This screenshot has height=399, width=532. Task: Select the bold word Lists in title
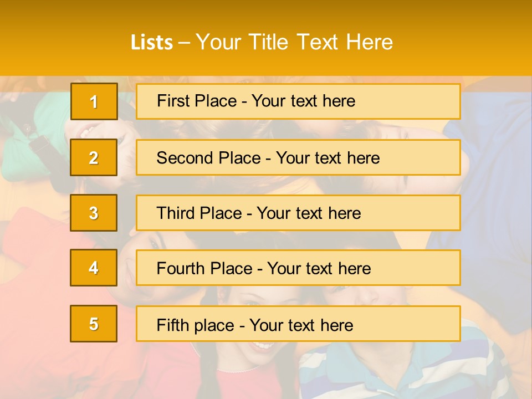152,43
